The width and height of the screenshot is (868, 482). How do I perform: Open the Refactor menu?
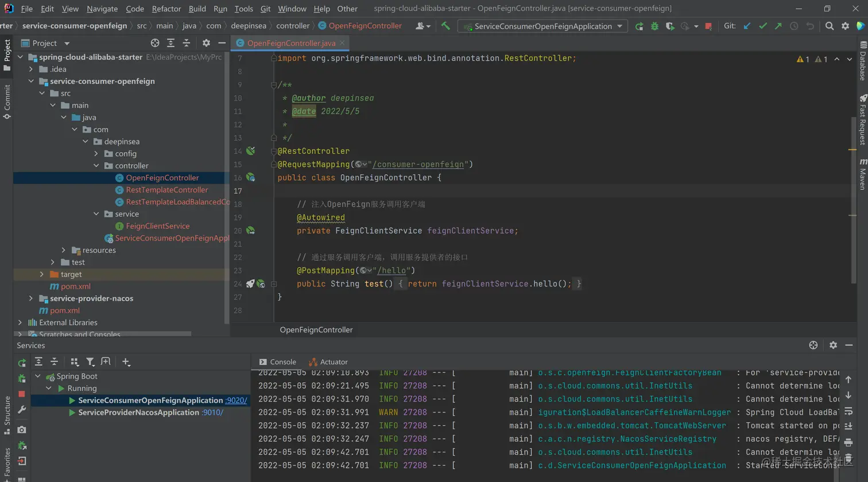pos(166,9)
